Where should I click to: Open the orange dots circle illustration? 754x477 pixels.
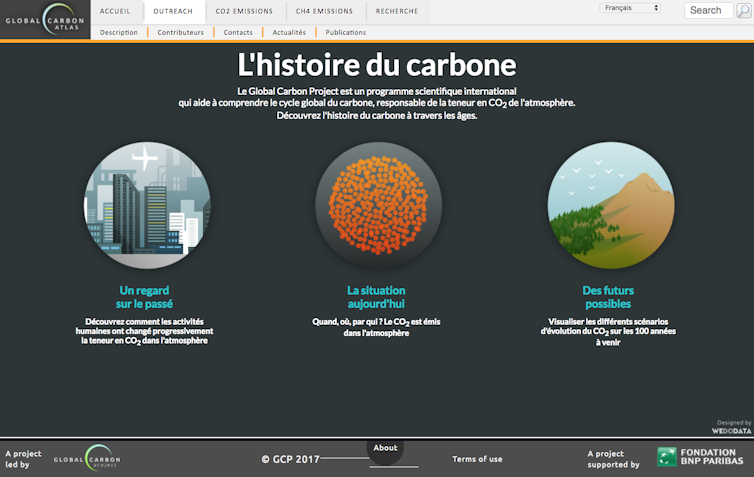(378, 205)
